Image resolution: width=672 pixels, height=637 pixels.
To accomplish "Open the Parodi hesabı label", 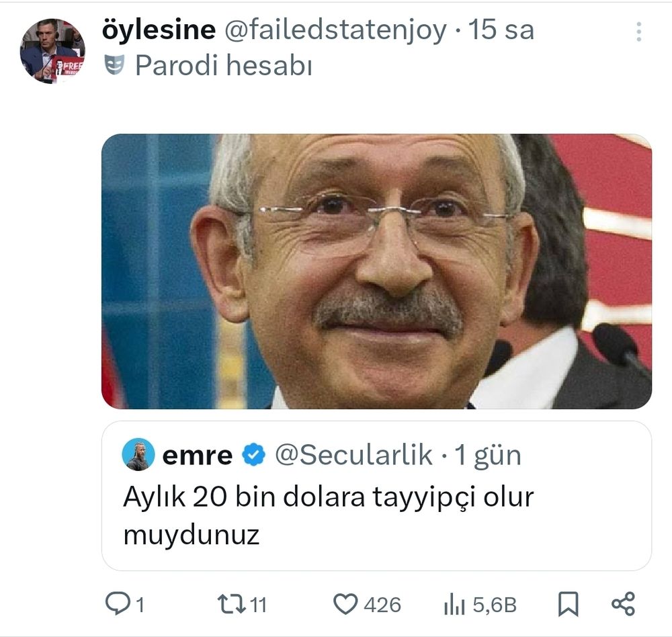I will click(x=224, y=66).
